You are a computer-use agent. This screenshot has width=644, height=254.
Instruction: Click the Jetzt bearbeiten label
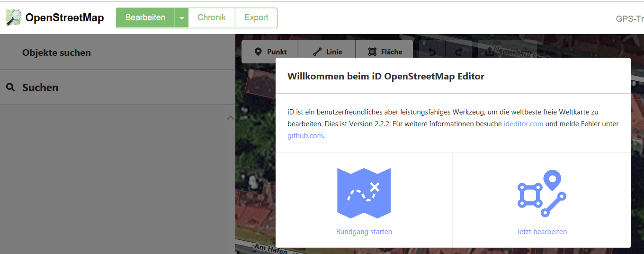tap(542, 232)
